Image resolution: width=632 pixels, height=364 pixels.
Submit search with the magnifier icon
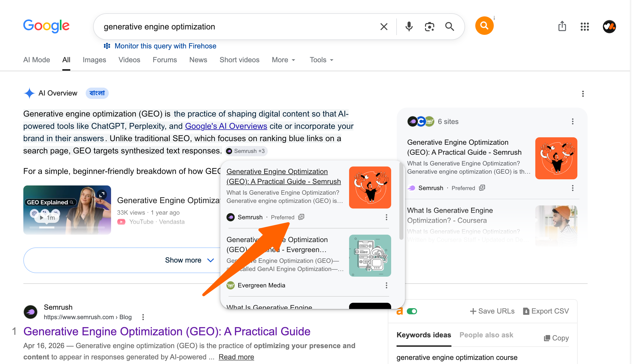(450, 27)
